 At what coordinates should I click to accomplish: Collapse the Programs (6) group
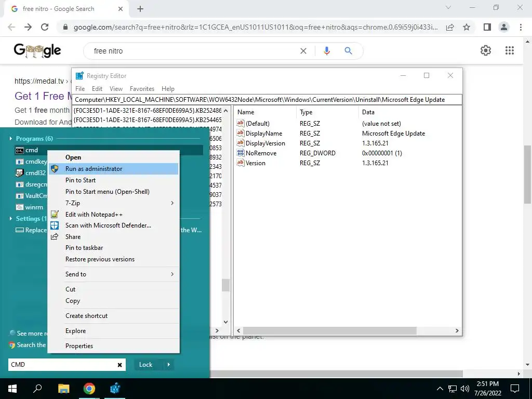pyautogui.click(x=11, y=138)
